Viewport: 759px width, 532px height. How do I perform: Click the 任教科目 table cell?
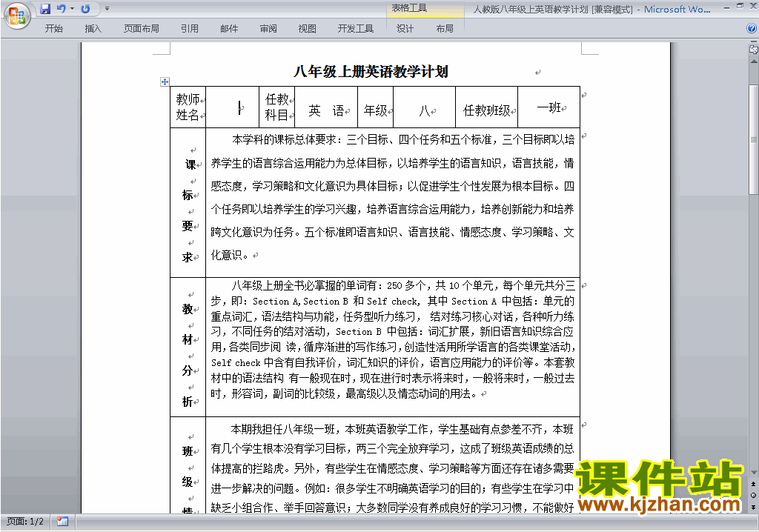tap(277, 107)
